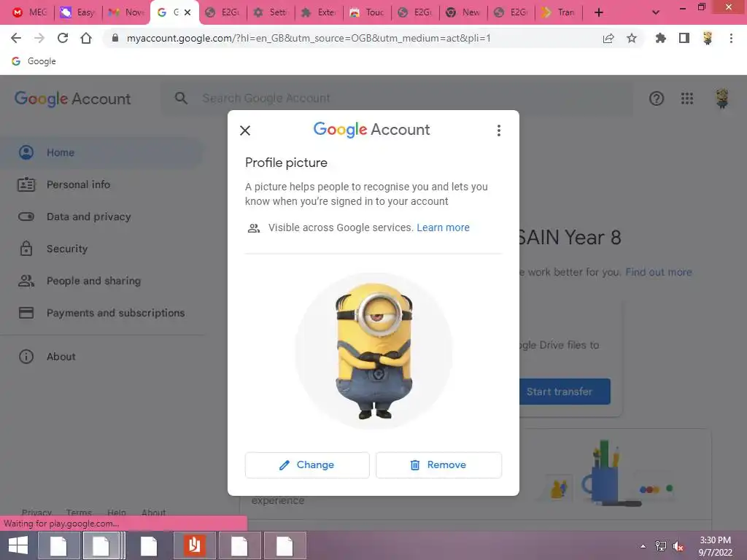Click the muted volume tray icon
Viewport: 747px width, 560px height.
pyautogui.click(x=678, y=545)
